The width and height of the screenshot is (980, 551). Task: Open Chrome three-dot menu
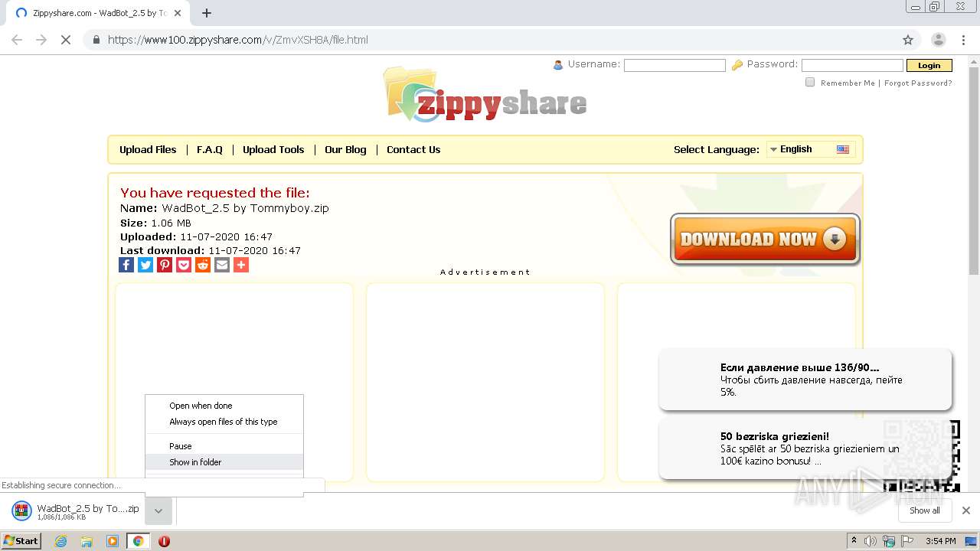coord(964,40)
